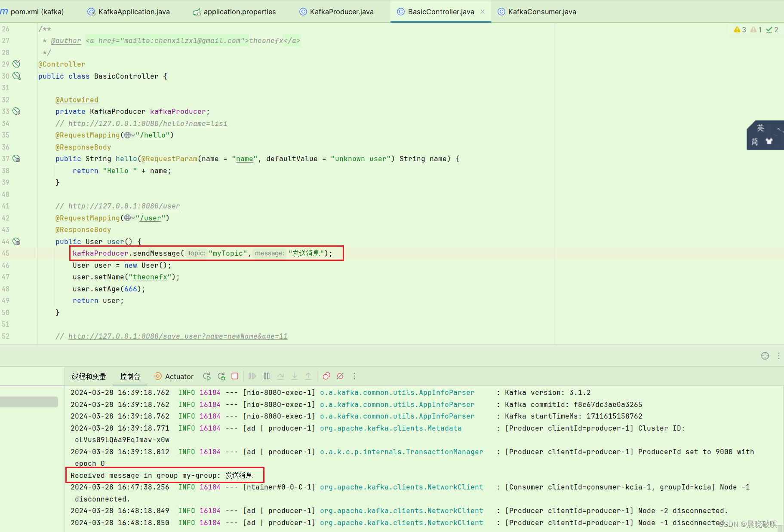Click the http://127.0.0.1:8080/user comment link
Viewport: 784px width, 532px height.
pyautogui.click(x=124, y=206)
